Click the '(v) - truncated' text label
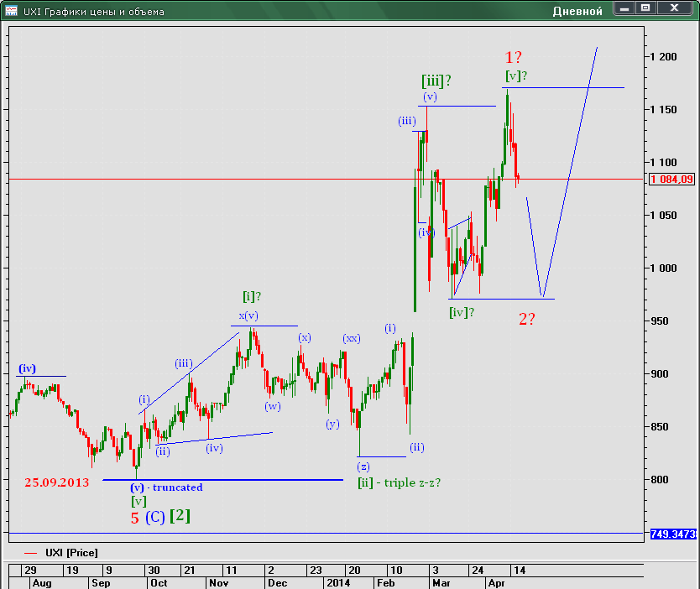The image size is (700, 589). point(166,487)
